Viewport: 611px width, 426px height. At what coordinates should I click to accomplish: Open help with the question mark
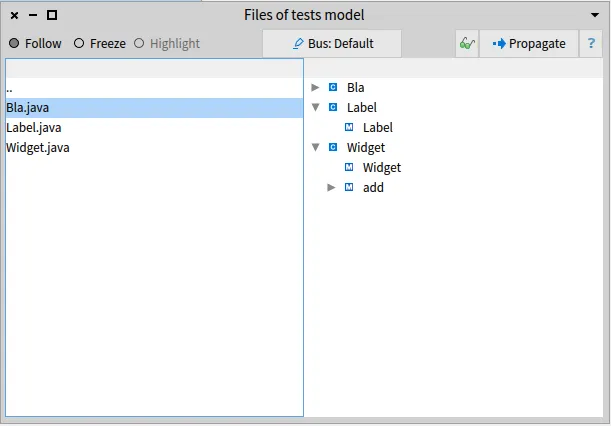[x=591, y=43]
